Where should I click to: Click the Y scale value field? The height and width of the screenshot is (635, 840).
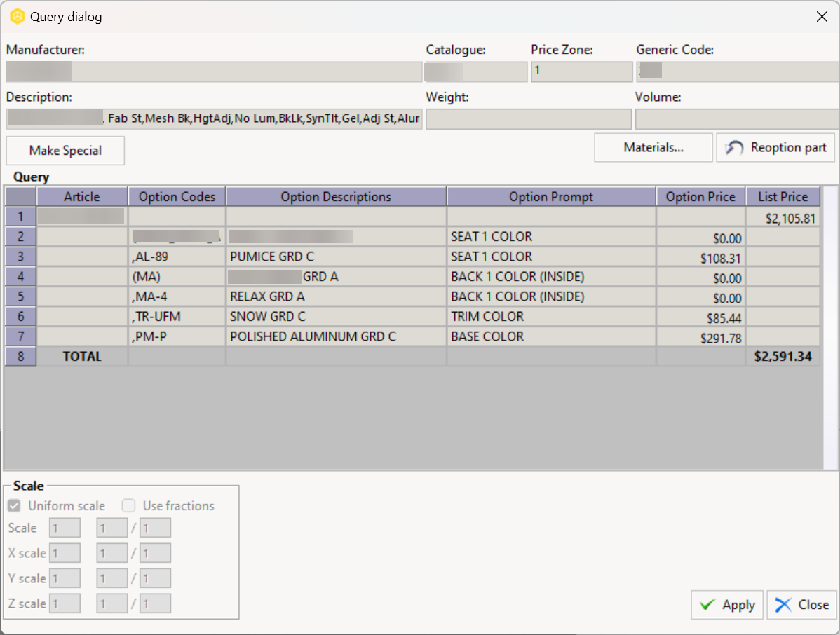point(65,578)
